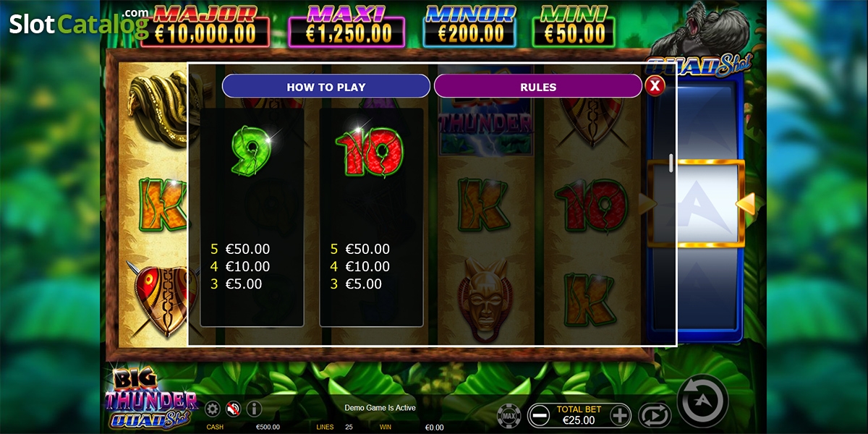Toggle the muted sound icon
The width and height of the screenshot is (868, 434).
coord(233,409)
